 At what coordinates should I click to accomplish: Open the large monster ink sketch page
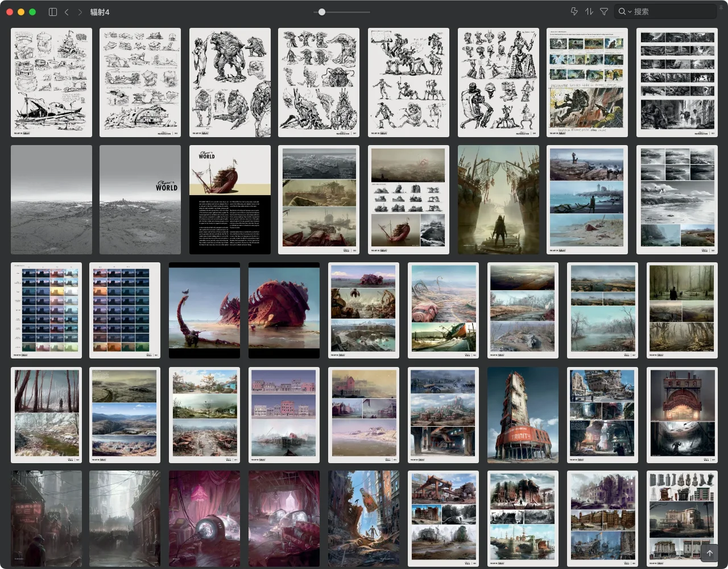click(x=230, y=83)
